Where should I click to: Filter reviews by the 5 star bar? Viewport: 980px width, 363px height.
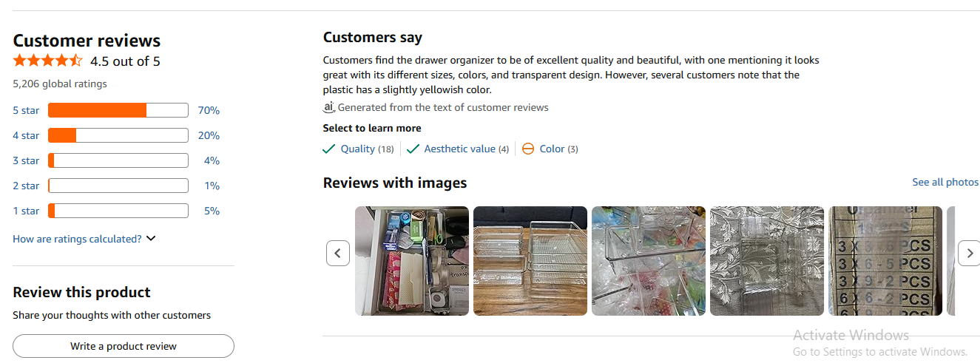(118, 110)
